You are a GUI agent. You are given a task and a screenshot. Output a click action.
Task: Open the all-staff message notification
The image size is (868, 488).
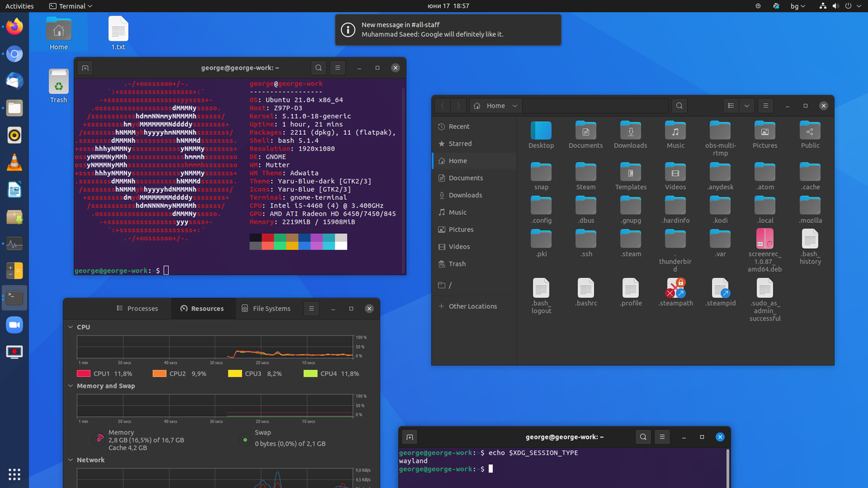pyautogui.click(x=448, y=30)
